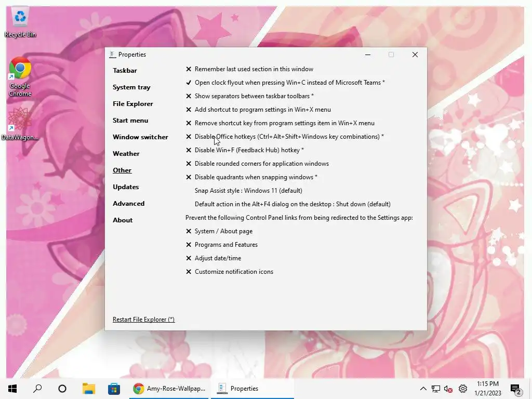Toggle System / About page redirect option
This screenshot has height=399, width=532.
click(219, 231)
